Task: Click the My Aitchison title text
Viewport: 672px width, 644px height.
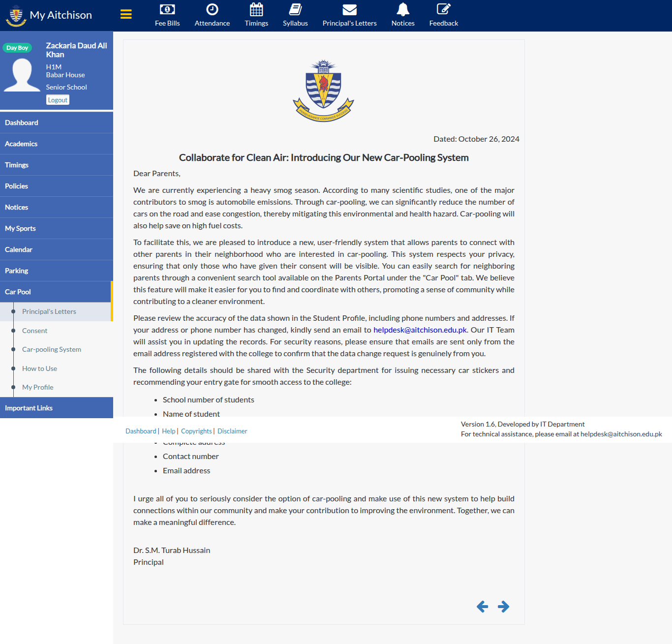Action: click(x=61, y=15)
